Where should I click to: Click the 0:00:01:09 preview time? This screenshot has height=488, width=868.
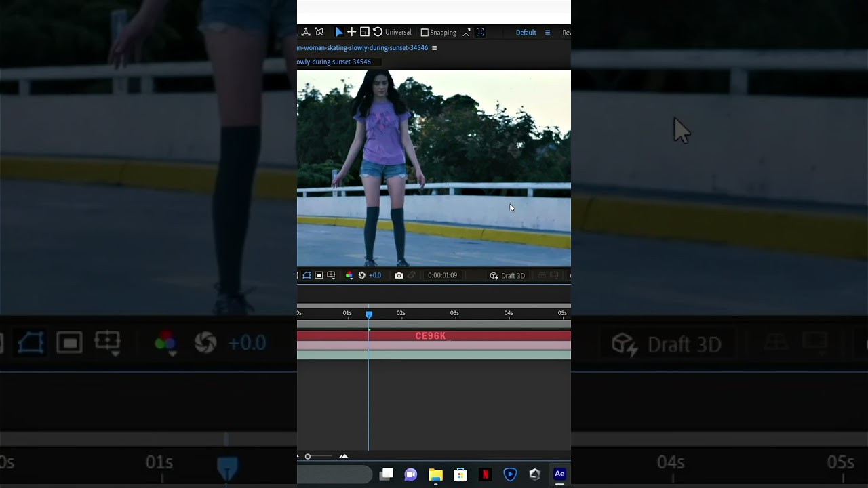[442, 275]
